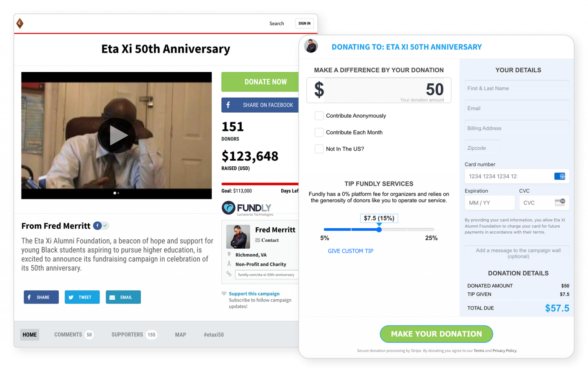
Task: Expand the custom tip field via GIVE CUSTOM TIP
Action: tap(350, 251)
